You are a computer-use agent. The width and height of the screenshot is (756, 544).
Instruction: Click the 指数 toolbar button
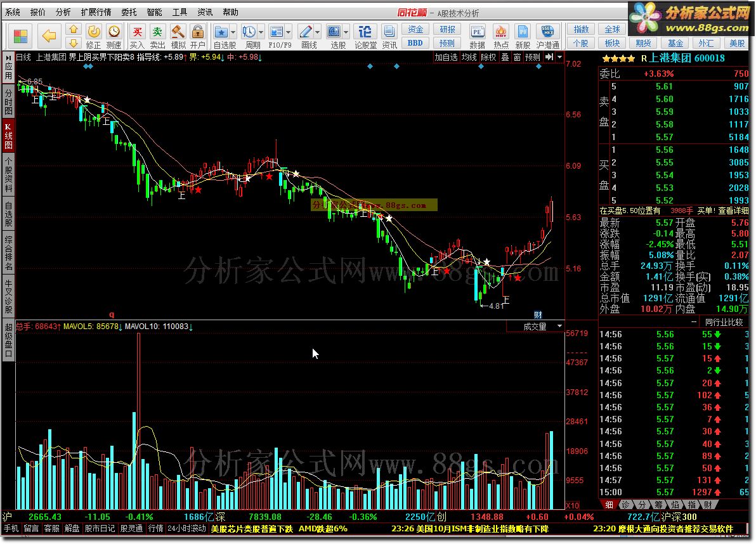[581, 29]
